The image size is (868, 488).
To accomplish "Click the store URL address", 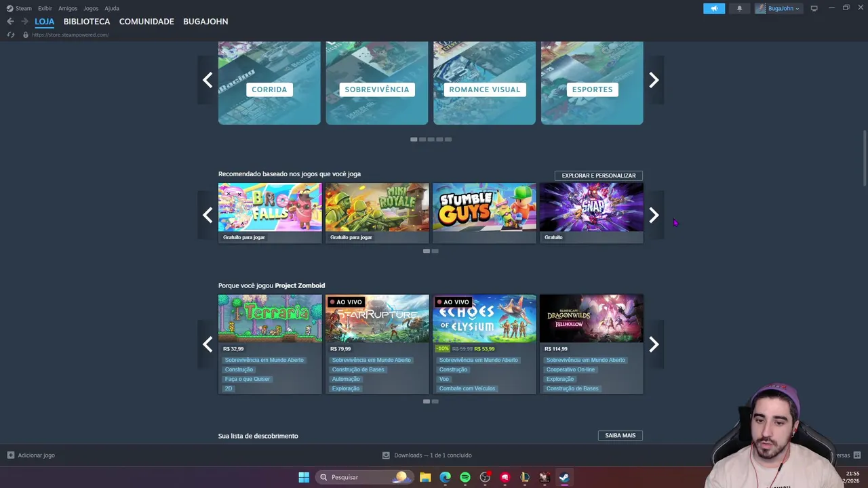I will tap(70, 35).
